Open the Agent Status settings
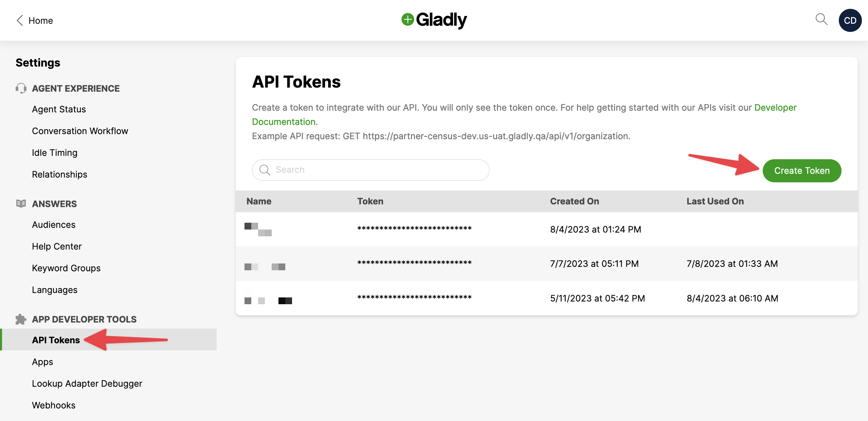The width and height of the screenshot is (868, 421). click(59, 109)
